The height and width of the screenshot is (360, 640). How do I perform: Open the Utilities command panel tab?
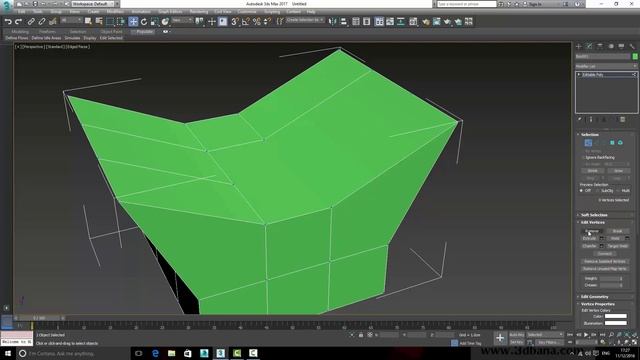click(632, 47)
